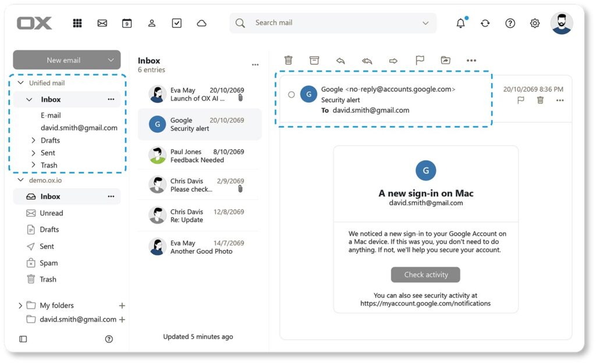Click the Check activity button

[425, 274]
